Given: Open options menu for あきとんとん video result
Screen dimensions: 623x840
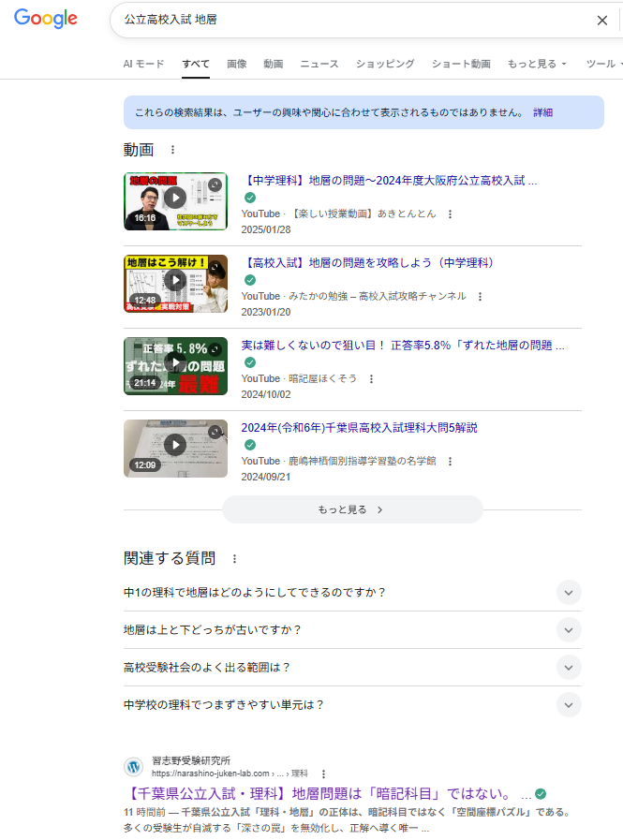Looking at the screenshot, I should tap(450, 214).
